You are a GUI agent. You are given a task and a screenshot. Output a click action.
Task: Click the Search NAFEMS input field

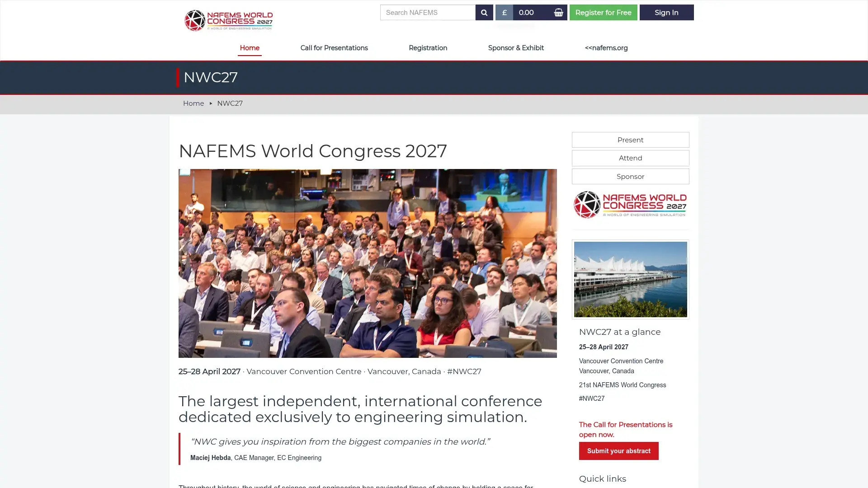coord(428,13)
